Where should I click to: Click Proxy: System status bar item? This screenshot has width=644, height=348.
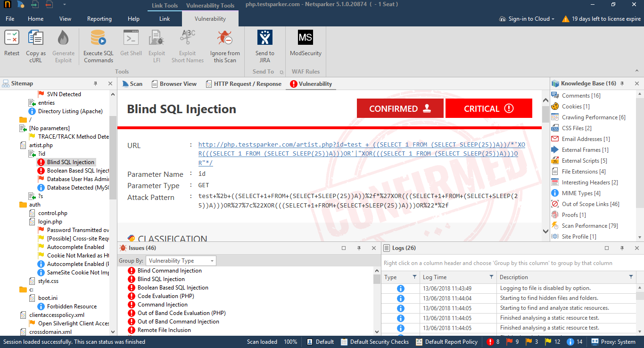pos(613,342)
